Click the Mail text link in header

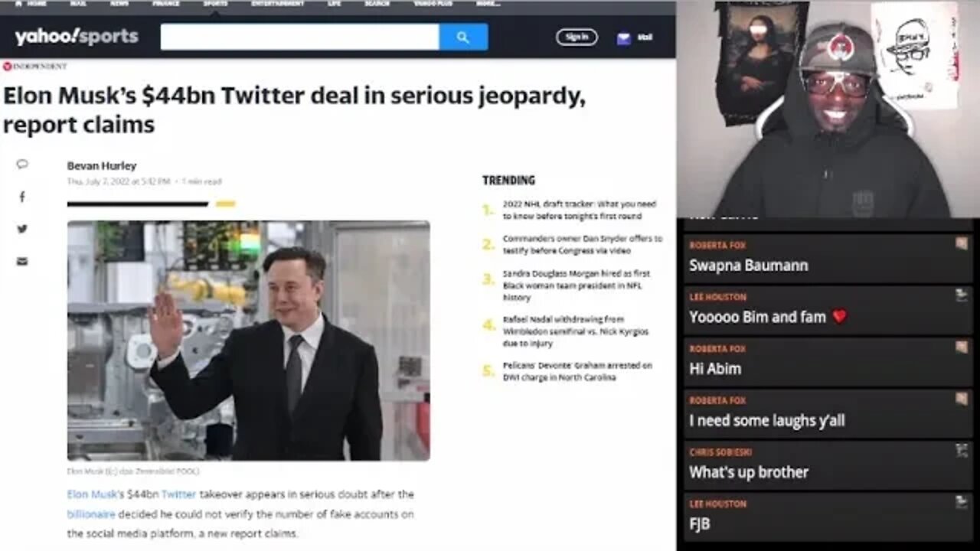[x=645, y=37]
